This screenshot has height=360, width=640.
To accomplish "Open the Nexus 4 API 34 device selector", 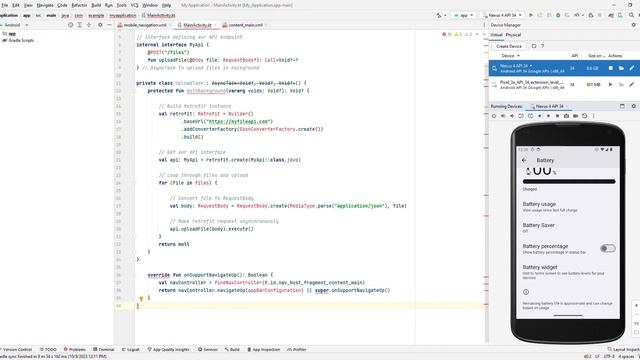I will [x=502, y=15].
